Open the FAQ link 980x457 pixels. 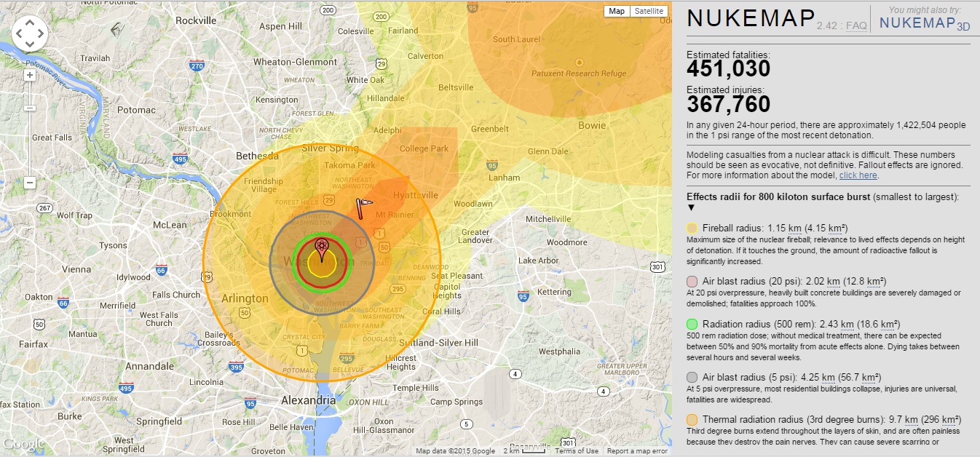tap(856, 25)
